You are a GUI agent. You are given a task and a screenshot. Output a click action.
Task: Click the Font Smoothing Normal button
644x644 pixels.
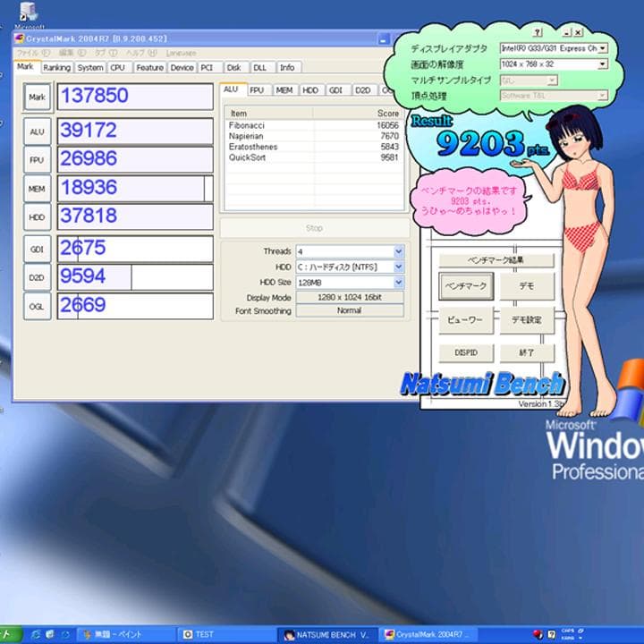(350, 310)
